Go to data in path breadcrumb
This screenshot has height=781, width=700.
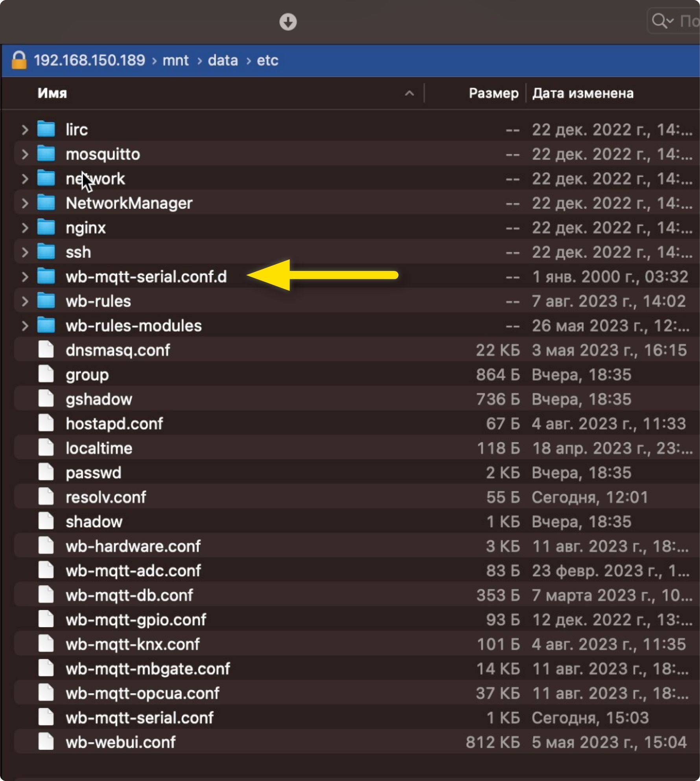point(223,60)
